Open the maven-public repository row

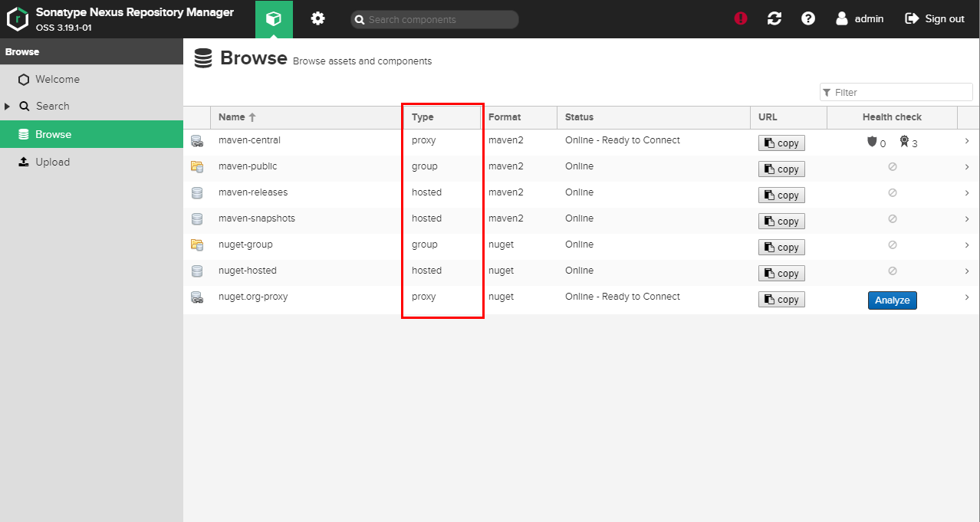coord(581,168)
